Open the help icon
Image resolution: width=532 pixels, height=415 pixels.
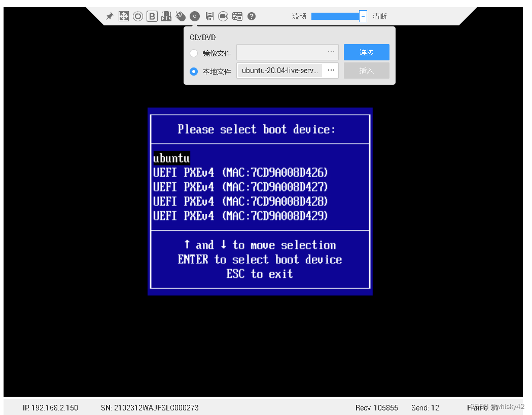251,16
